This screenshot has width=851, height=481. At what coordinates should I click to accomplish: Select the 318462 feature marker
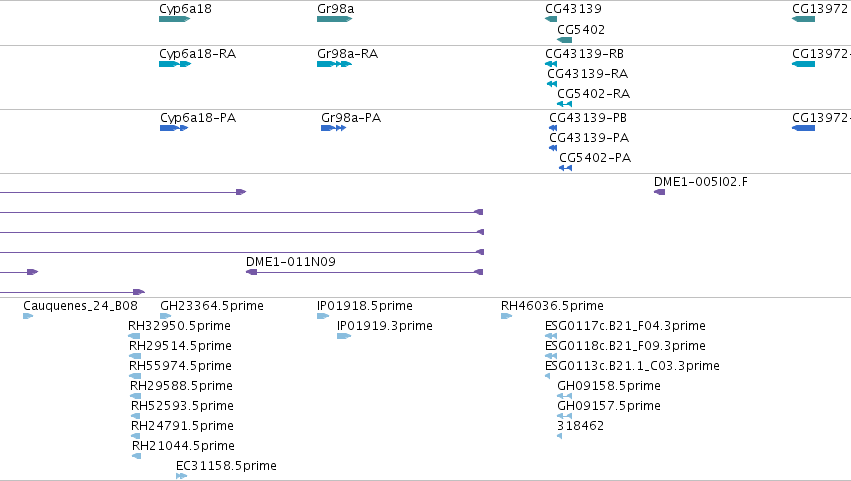pyautogui.click(x=560, y=436)
